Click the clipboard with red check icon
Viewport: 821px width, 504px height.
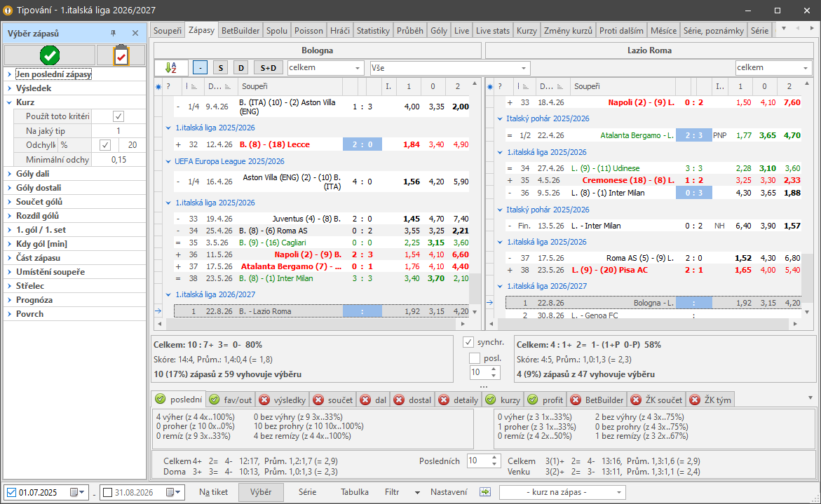point(121,55)
